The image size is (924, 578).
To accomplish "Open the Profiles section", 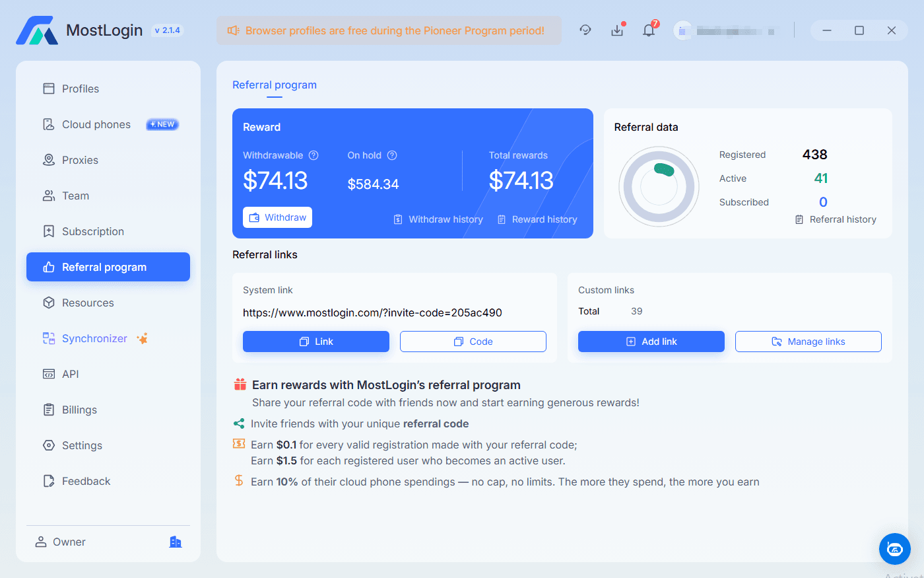I will pyautogui.click(x=108, y=89).
